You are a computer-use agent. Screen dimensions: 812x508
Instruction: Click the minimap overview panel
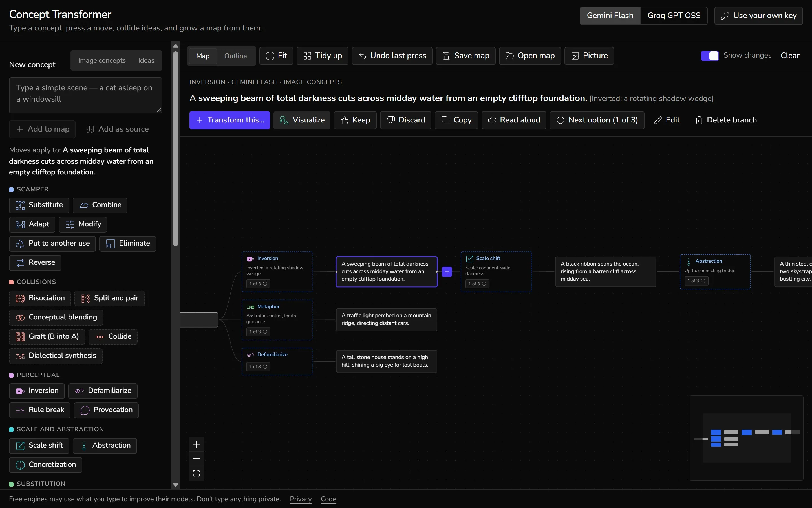747,438
